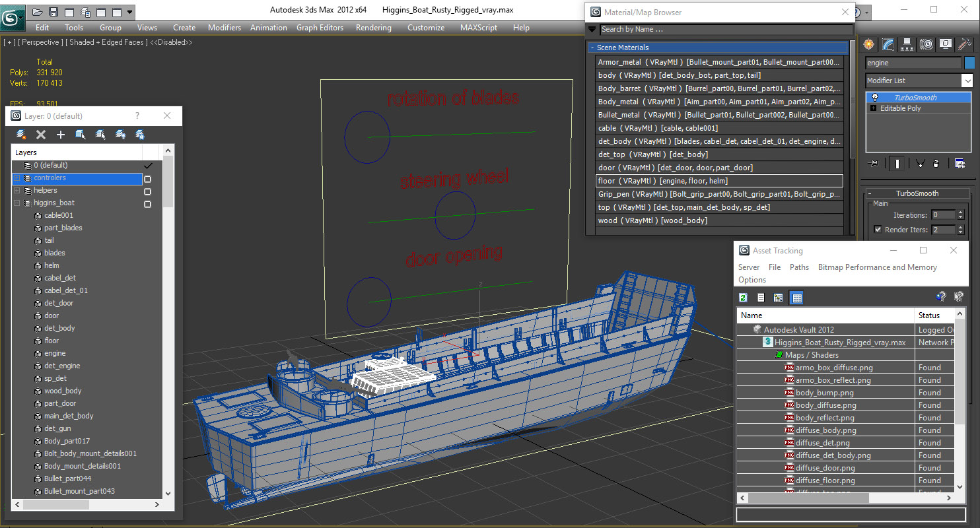Viewport: 980px width, 528px height.
Task: Open the Motion command panel tab
Action: (x=927, y=44)
